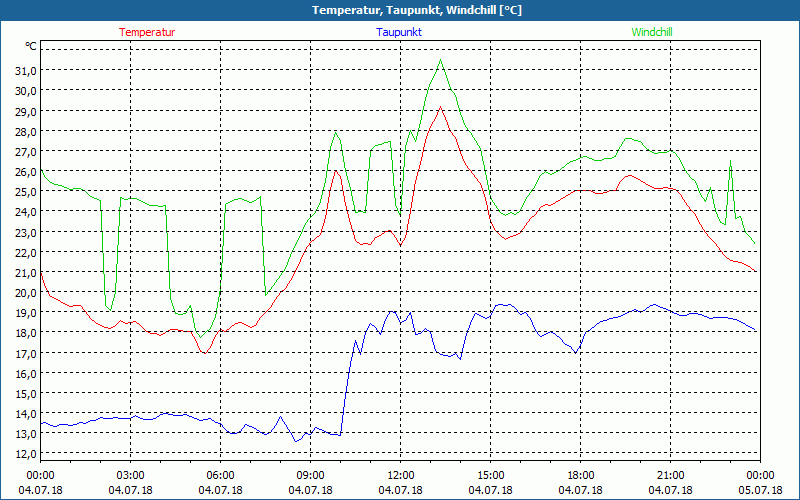Image resolution: width=800 pixels, height=500 pixels.
Task: Click the 29,0 y-axis value
Action: (26, 111)
